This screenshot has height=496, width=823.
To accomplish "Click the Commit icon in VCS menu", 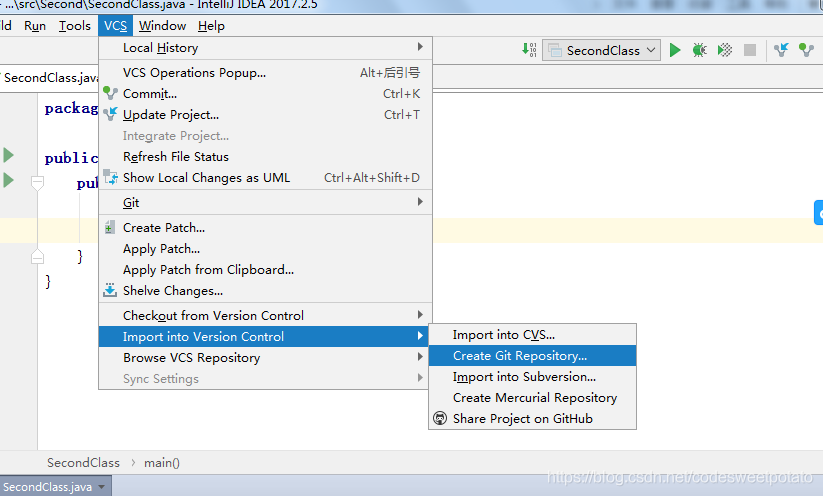I will (110, 93).
